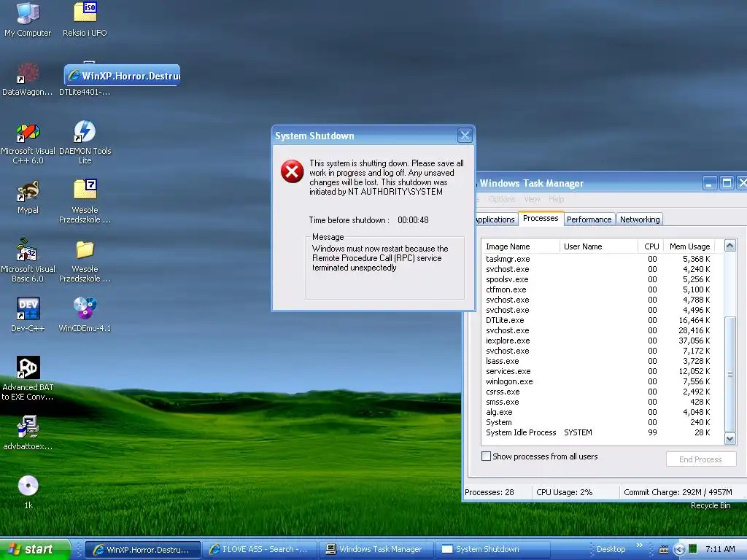Click the process list scroll up arrow
The image size is (747, 560).
[x=729, y=246]
